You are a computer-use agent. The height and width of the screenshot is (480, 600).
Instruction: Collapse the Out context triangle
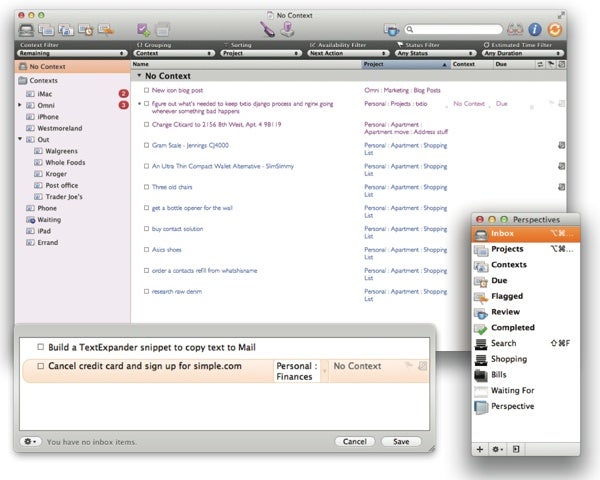[20, 139]
